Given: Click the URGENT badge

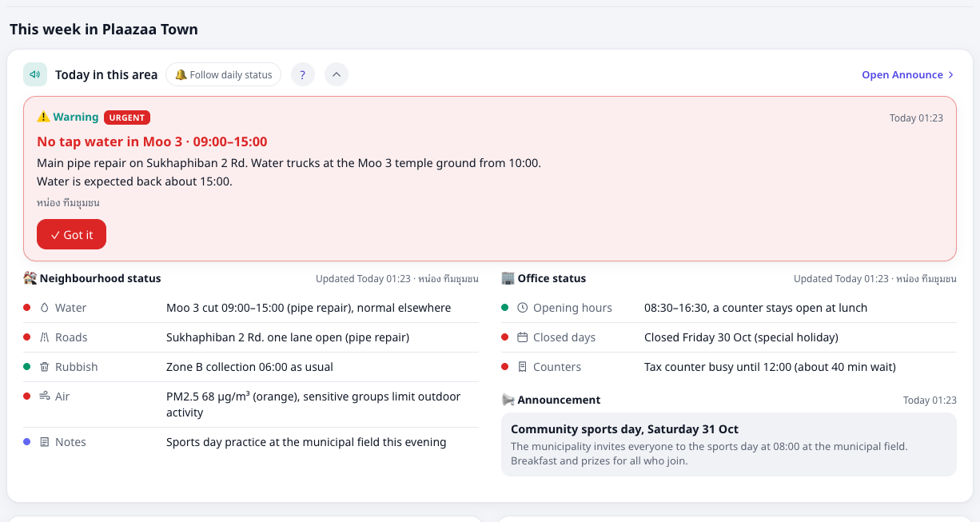Looking at the screenshot, I should 127,118.
